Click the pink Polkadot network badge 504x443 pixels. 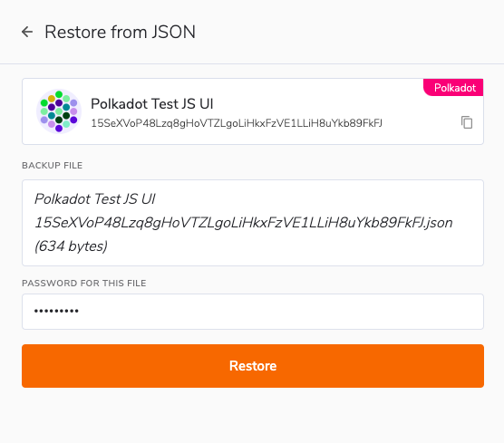click(453, 87)
